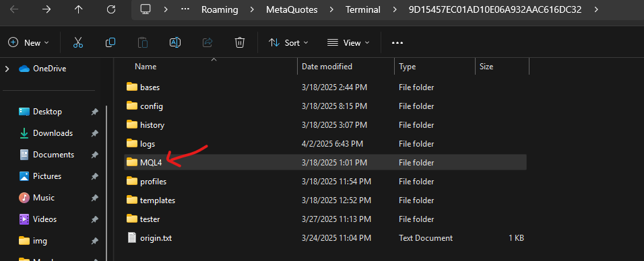
Task: Click the Terminal breadcrumb segment
Action: pyautogui.click(x=362, y=10)
